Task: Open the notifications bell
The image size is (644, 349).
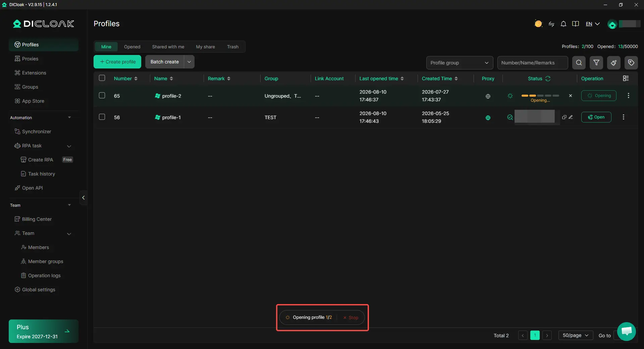Action: (563, 24)
